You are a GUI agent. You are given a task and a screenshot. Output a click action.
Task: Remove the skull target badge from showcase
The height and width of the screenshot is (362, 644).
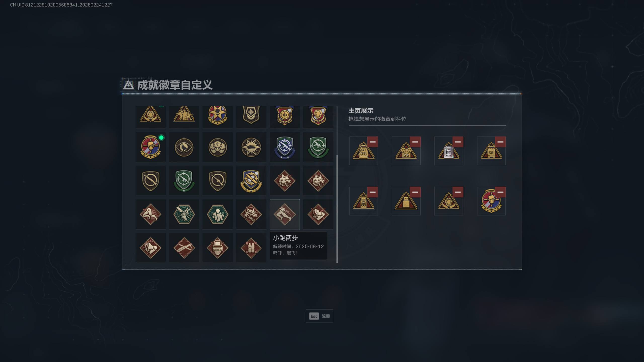[500, 192]
